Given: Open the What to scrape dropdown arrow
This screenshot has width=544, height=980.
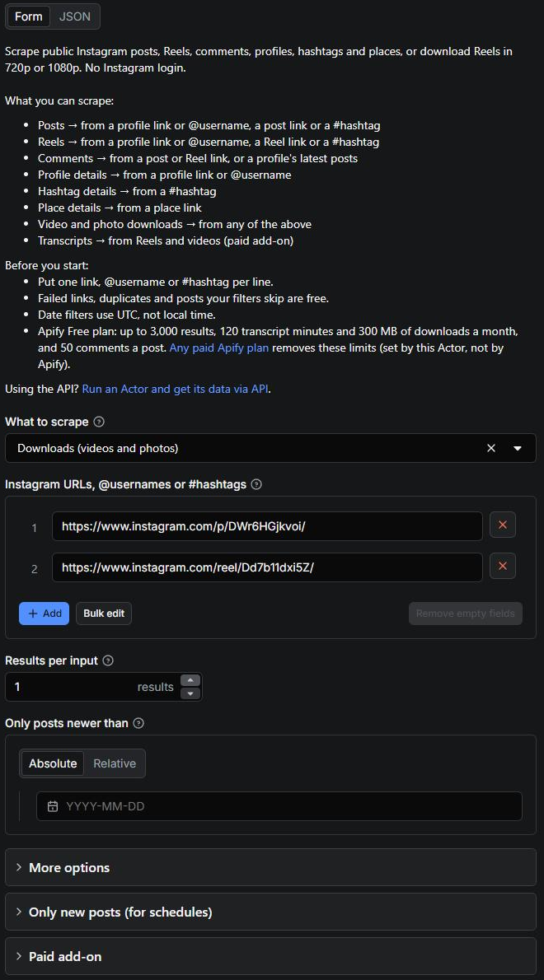Looking at the screenshot, I should point(517,448).
